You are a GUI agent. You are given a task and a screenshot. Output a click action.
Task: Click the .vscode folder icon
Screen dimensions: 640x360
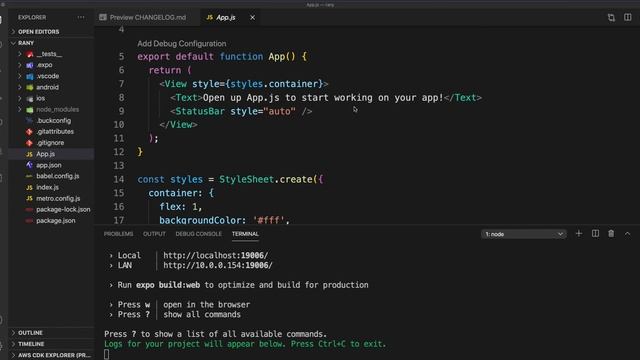click(29, 76)
